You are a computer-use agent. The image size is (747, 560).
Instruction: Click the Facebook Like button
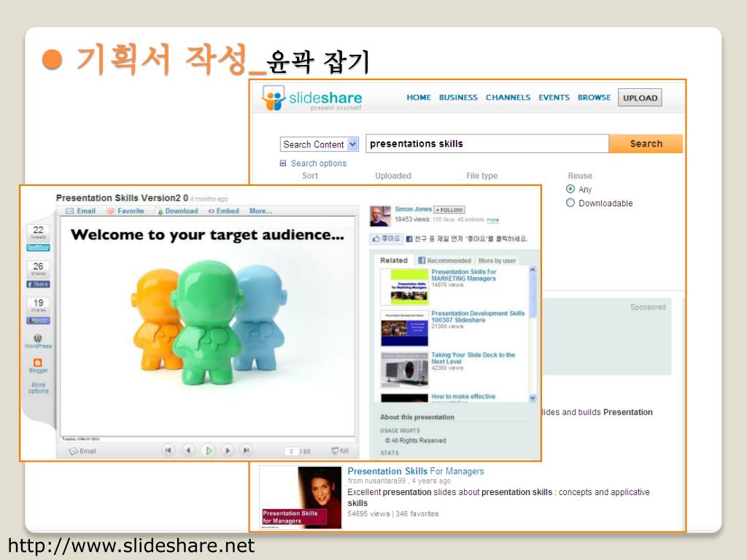[x=387, y=238]
